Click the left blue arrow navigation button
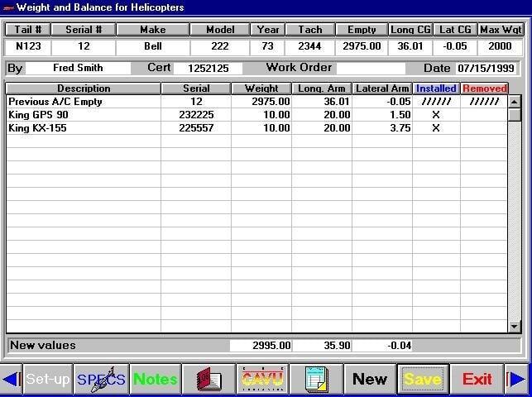This screenshot has width=532, height=397. click(10, 380)
